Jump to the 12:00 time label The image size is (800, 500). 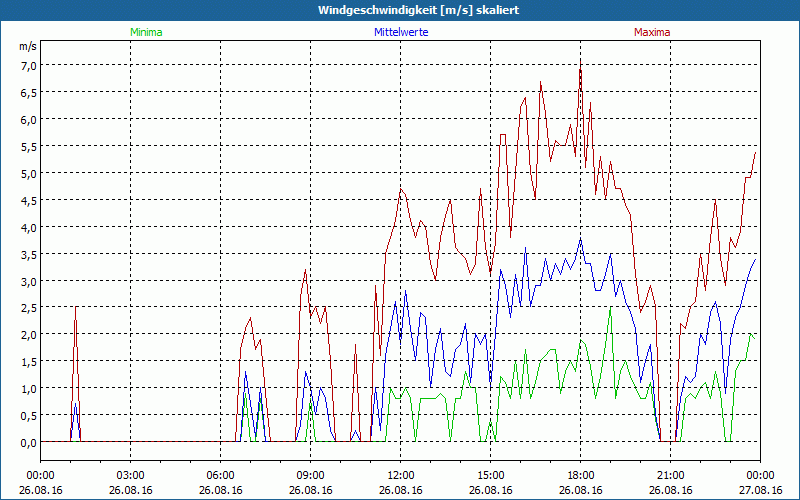[400, 475]
